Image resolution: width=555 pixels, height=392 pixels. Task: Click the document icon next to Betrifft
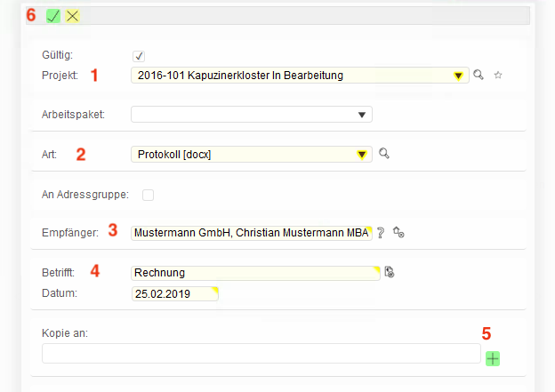pyautogui.click(x=390, y=273)
